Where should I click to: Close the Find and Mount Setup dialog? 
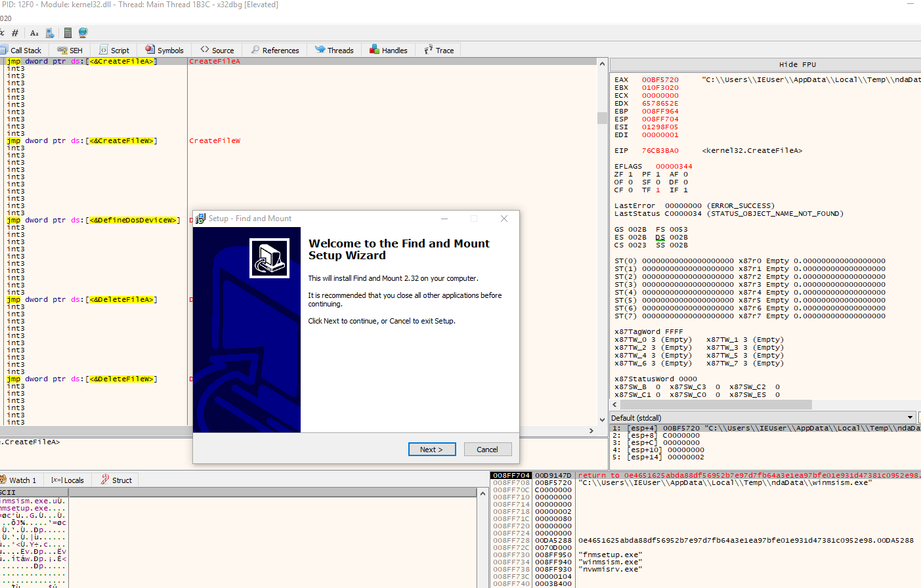(504, 219)
